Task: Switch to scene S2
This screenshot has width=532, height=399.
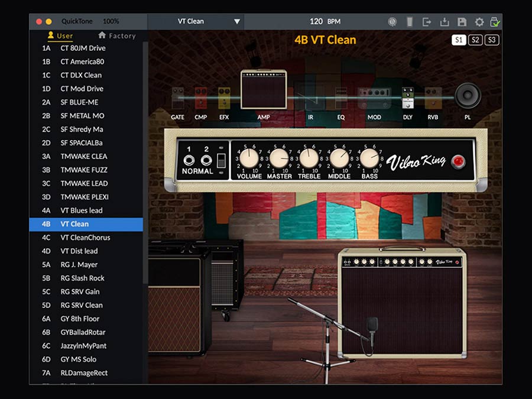Action: pos(475,40)
